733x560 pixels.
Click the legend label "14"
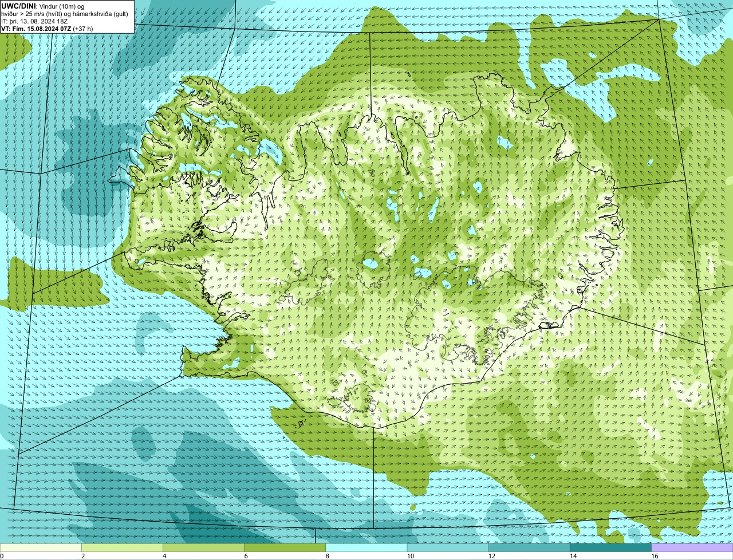(573, 556)
